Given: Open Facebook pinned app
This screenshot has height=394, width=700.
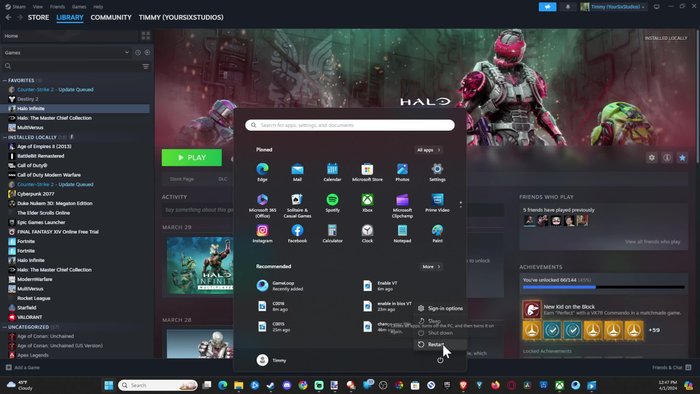Looking at the screenshot, I should 297,234.
